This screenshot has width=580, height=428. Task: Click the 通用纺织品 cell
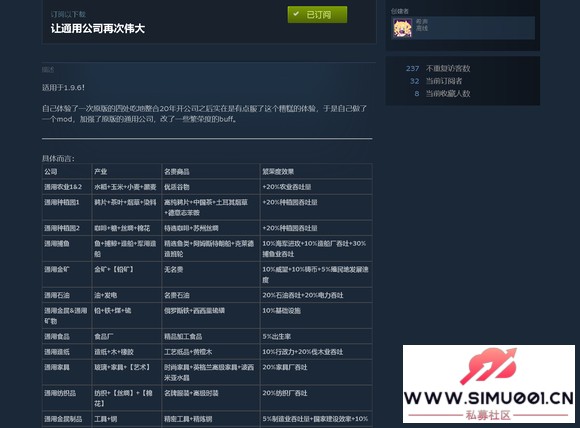(x=67, y=398)
